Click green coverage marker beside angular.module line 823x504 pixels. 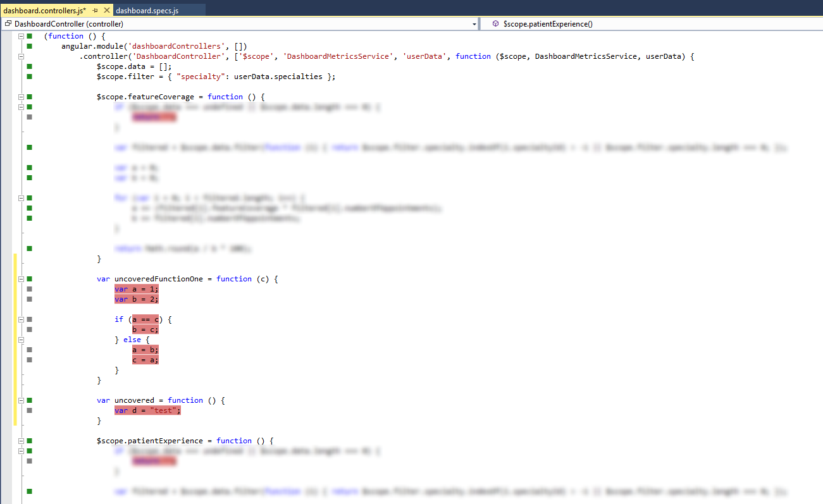[29, 46]
